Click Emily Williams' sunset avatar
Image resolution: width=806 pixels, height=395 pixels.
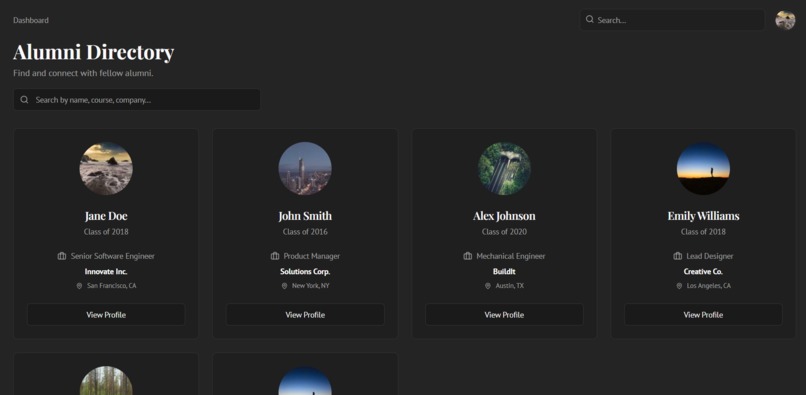[x=703, y=169]
